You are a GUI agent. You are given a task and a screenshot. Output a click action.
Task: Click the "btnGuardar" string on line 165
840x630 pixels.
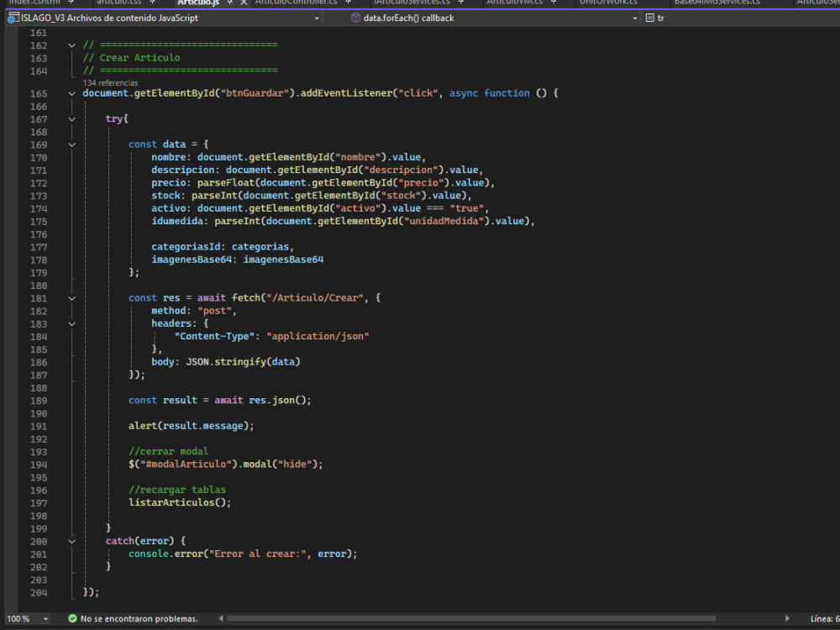pyautogui.click(x=255, y=93)
